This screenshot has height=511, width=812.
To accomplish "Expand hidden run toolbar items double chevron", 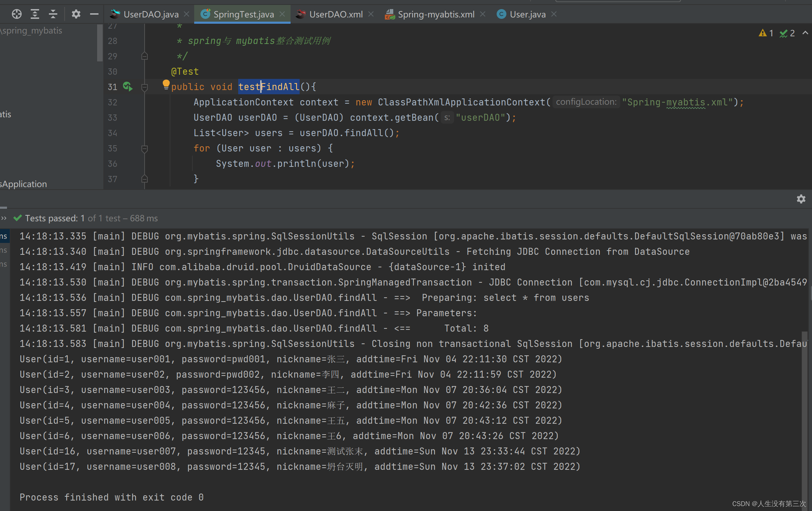I will [x=4, y=218].
